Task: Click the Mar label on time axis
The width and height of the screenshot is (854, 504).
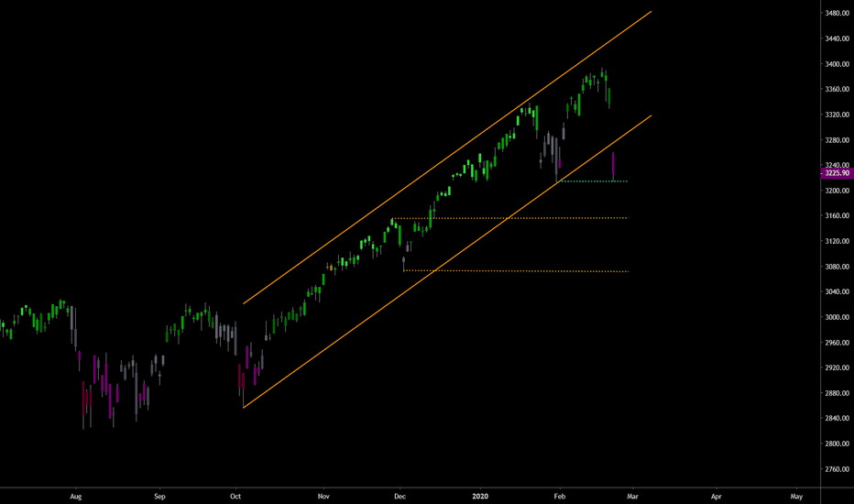Action: coord(632,497)
